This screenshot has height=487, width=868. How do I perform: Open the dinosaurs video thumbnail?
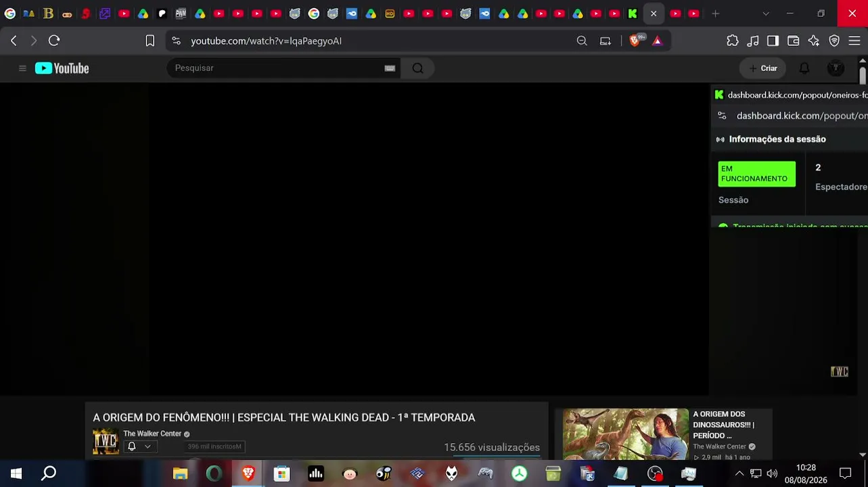[626, 434]
